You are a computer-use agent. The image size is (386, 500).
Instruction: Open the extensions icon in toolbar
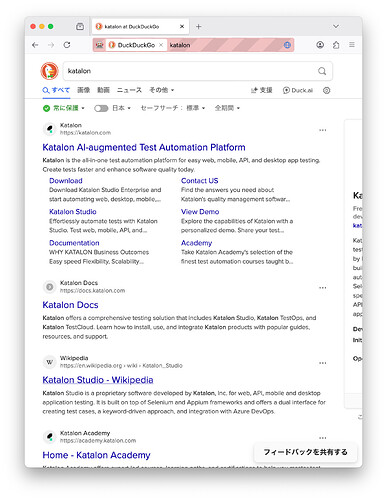point(336,45)
